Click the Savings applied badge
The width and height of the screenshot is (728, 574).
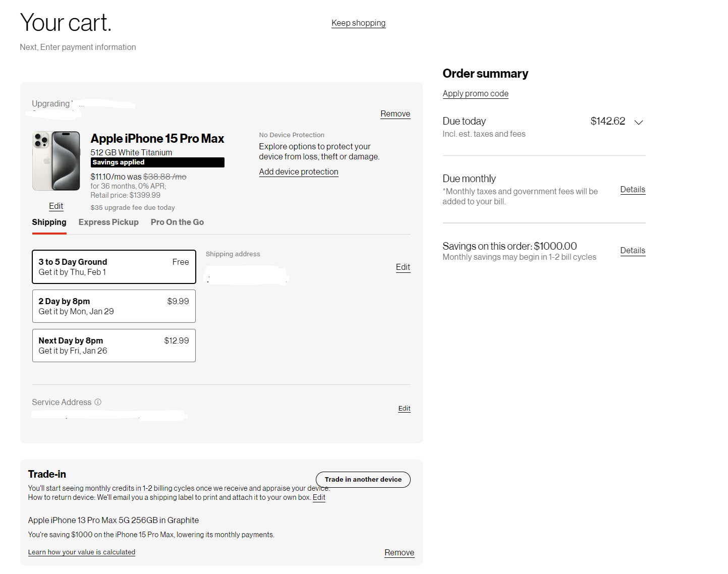click(x=157, y=162)
